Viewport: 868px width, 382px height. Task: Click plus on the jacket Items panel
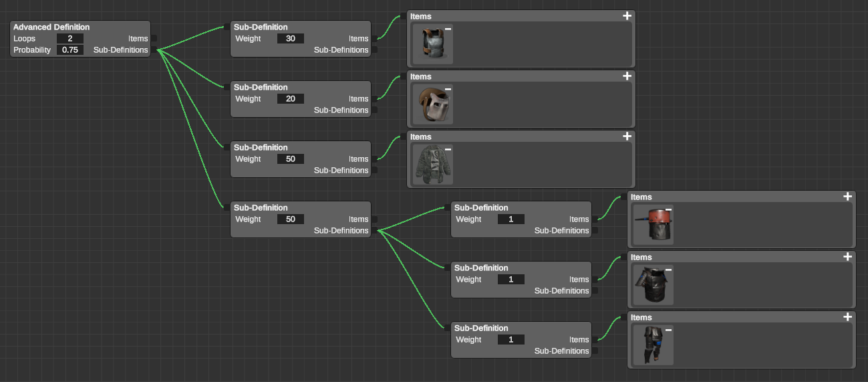point(627,136)
